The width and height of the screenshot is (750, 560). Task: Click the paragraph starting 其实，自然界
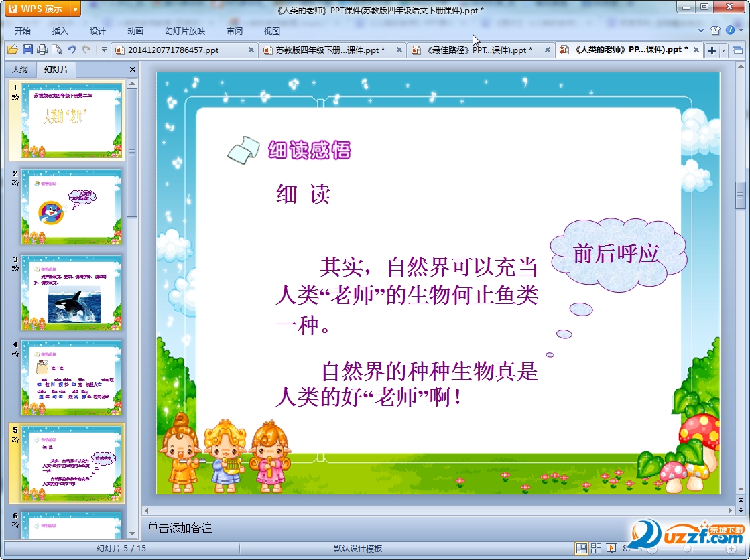407,295
